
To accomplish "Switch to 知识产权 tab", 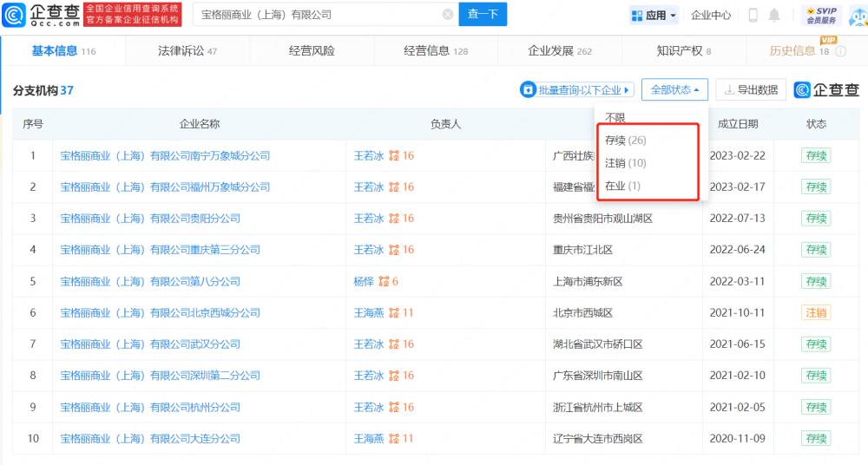I will click(x=684, y=51).
